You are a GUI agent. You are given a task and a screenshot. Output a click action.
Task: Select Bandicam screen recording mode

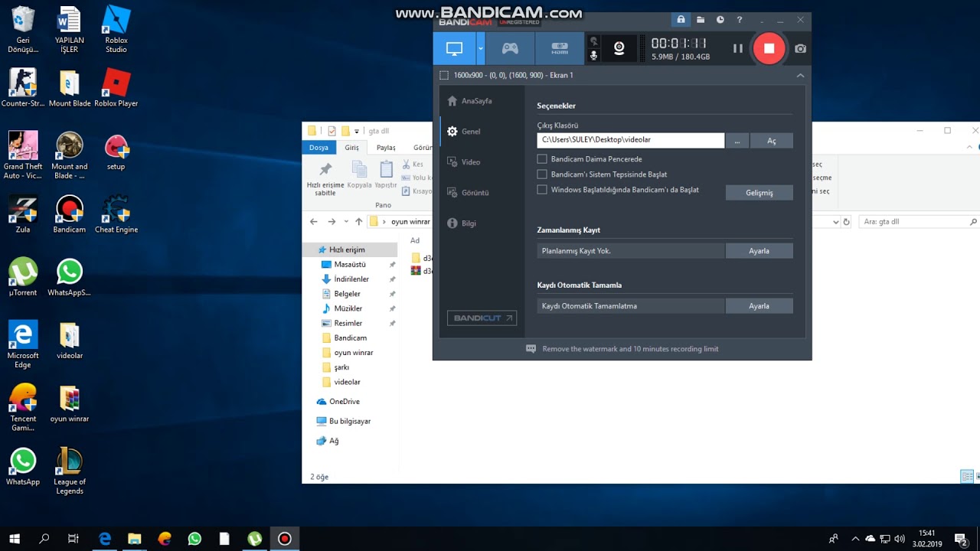point(454,48)
